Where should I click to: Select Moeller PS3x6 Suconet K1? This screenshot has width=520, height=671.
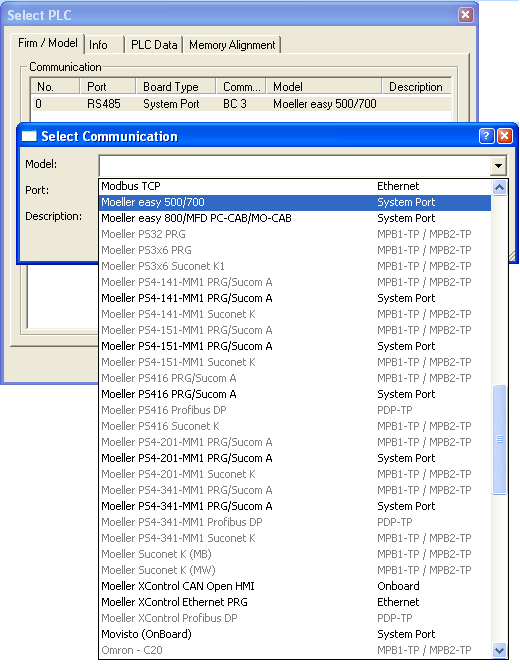click(295, 266)
